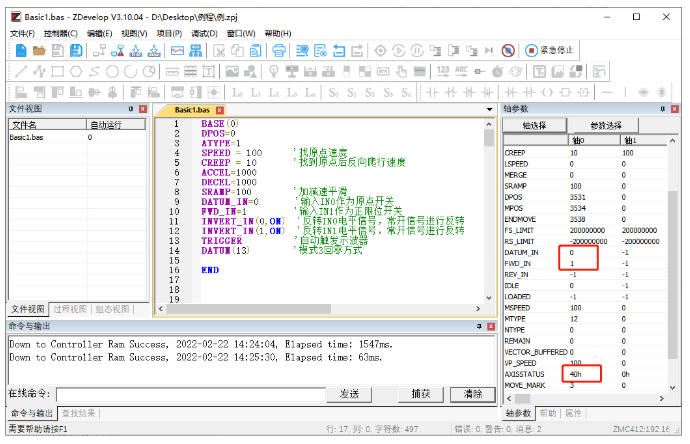
Task: Select the hexagon polygon drawing tool
Action: 76,71
